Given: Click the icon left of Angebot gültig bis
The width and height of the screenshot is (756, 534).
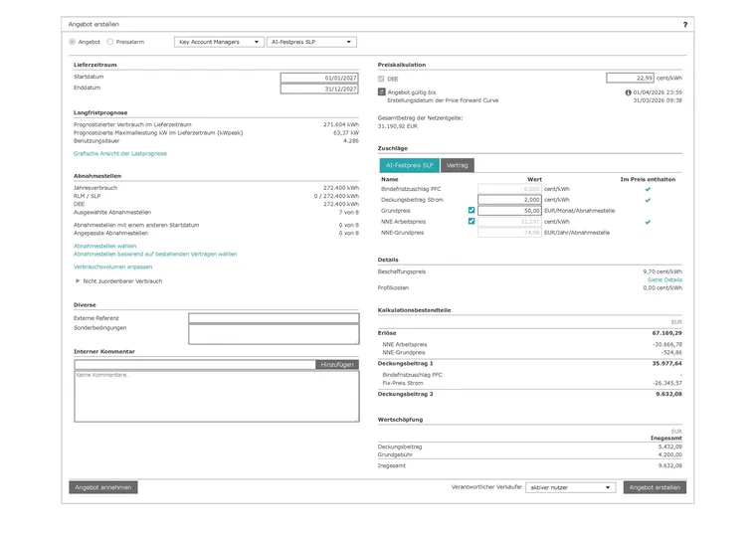Looking at the screenshot, I should pos(382,91).
